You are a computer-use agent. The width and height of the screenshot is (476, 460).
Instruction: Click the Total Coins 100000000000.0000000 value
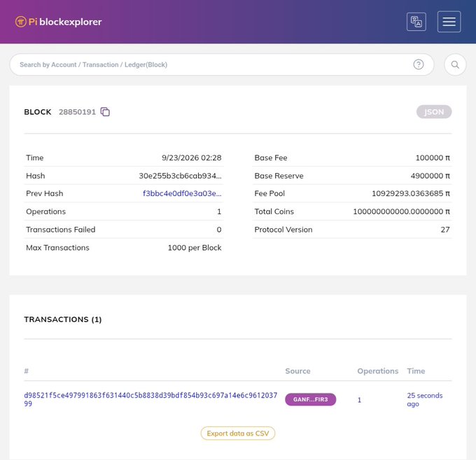[401, 211]
